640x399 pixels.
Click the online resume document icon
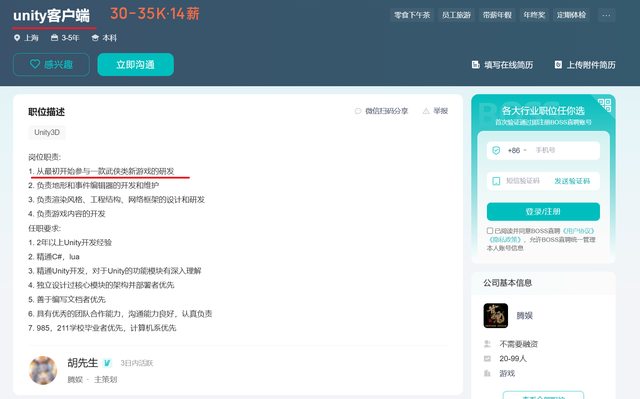coord(476,64)
